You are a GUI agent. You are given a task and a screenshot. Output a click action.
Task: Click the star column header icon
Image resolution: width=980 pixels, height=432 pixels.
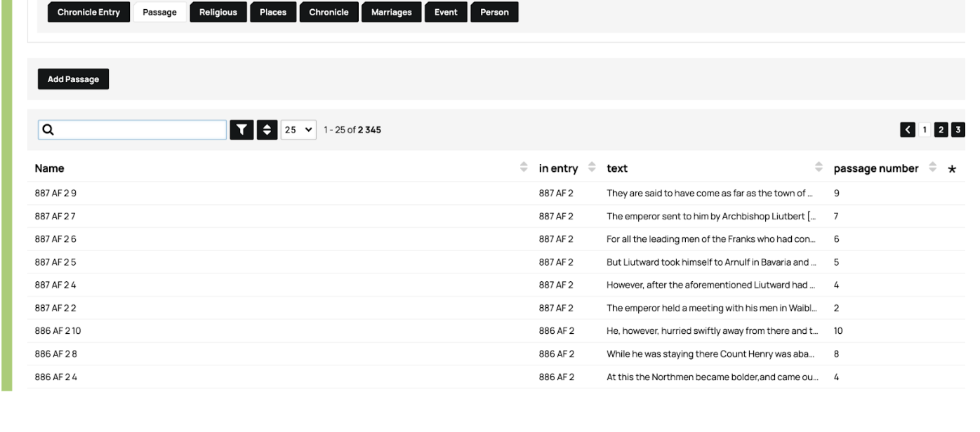point(952,169)
